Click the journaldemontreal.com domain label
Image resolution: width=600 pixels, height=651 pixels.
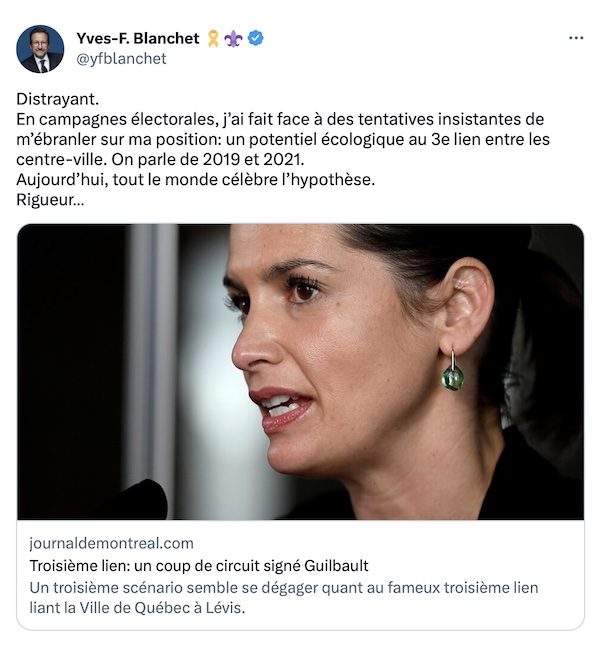112,543
